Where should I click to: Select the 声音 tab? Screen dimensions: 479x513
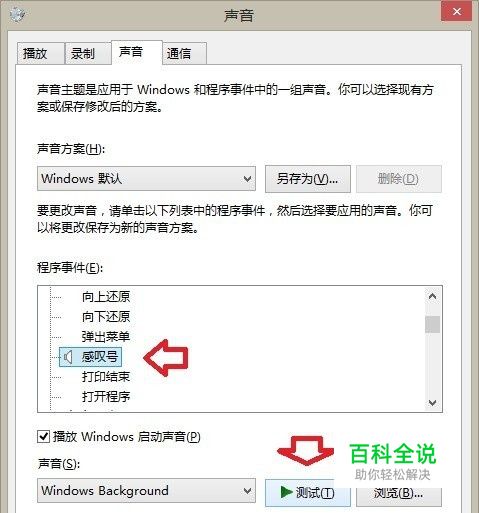tap(137, 52)
